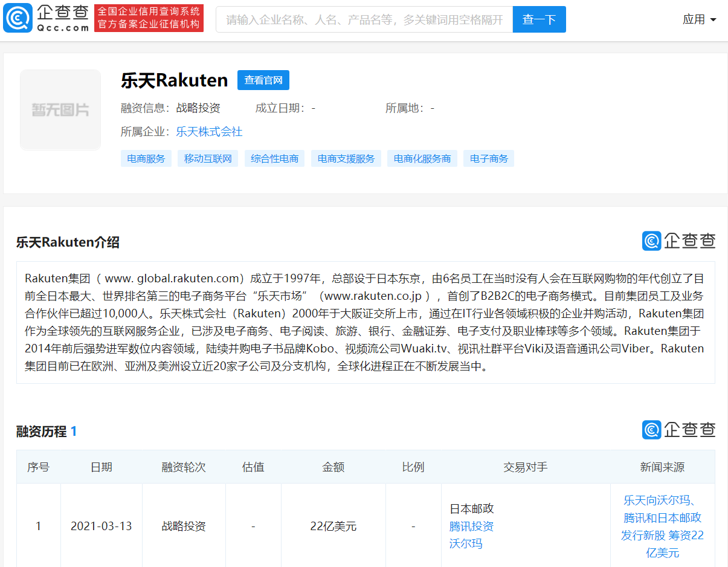This screenshot has width=728, height=567.
Task: Click the 战略投资 cell in the financing table
Action: [184, 526]
